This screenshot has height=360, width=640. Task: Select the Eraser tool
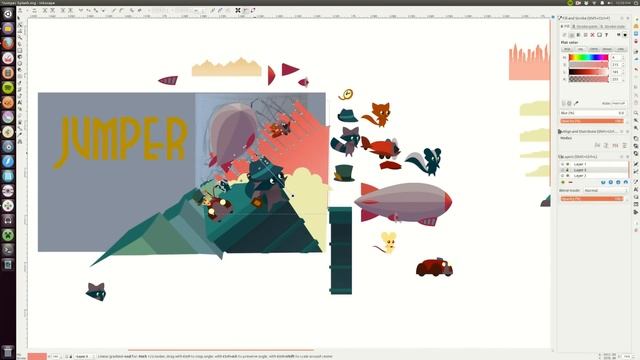[x=20, y=116]
